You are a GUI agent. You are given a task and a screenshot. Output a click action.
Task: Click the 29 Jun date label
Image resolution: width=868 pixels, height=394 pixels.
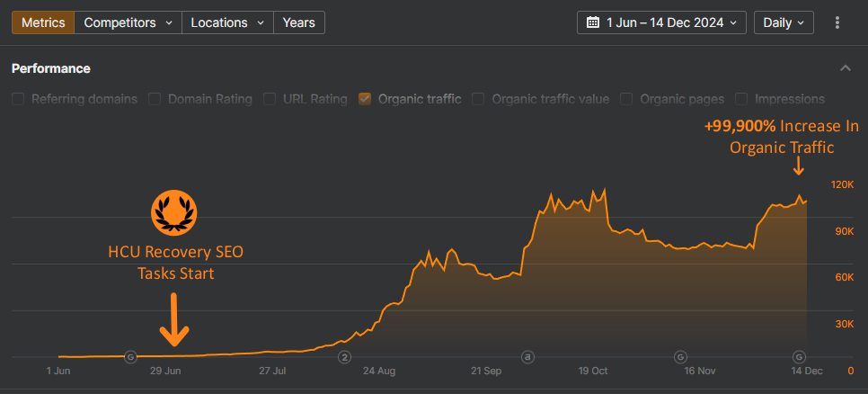165,371
